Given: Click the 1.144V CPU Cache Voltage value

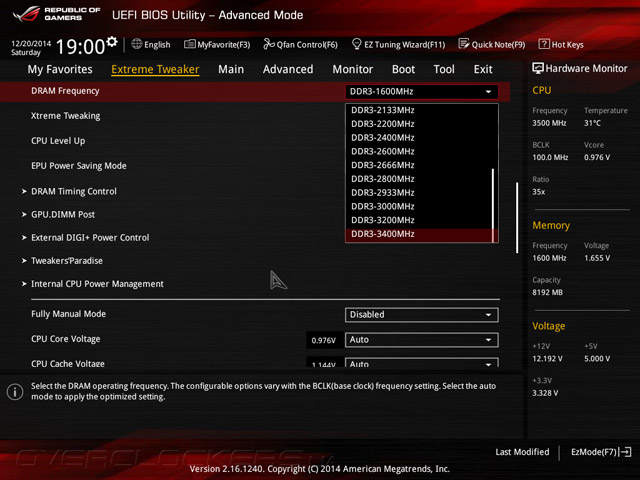Looking at the screenshot, I should [324, 363].
